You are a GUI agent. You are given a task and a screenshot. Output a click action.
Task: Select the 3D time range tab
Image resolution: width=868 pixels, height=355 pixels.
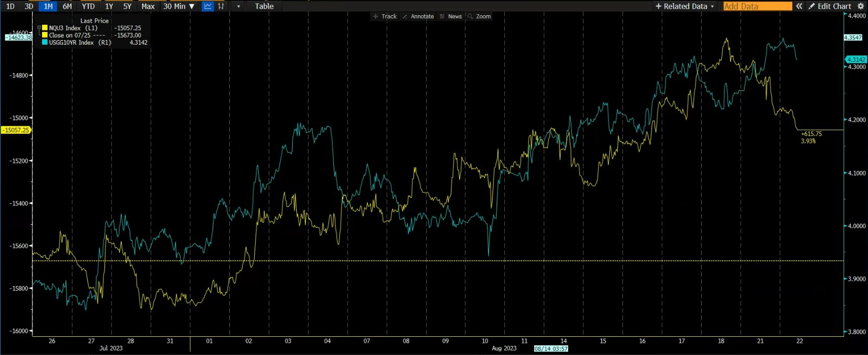[x=29, y=6]
